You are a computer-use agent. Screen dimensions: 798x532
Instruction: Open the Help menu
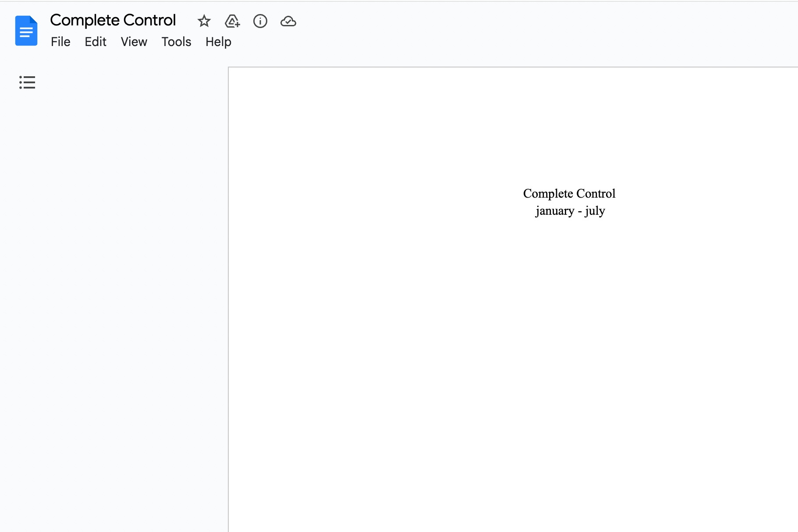(x=218, y=42)
